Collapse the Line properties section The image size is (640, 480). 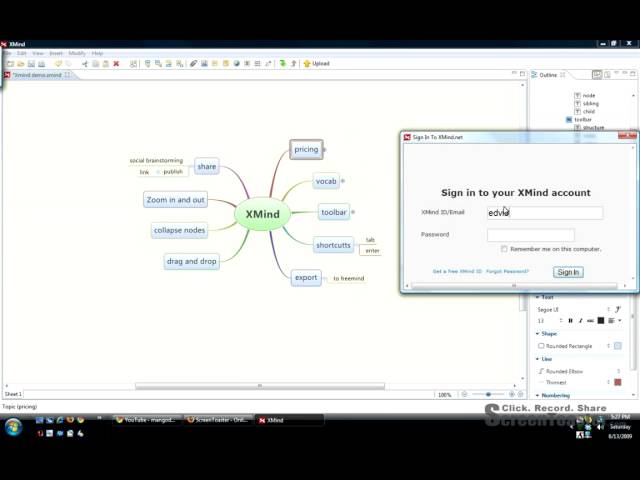[538, 359]
